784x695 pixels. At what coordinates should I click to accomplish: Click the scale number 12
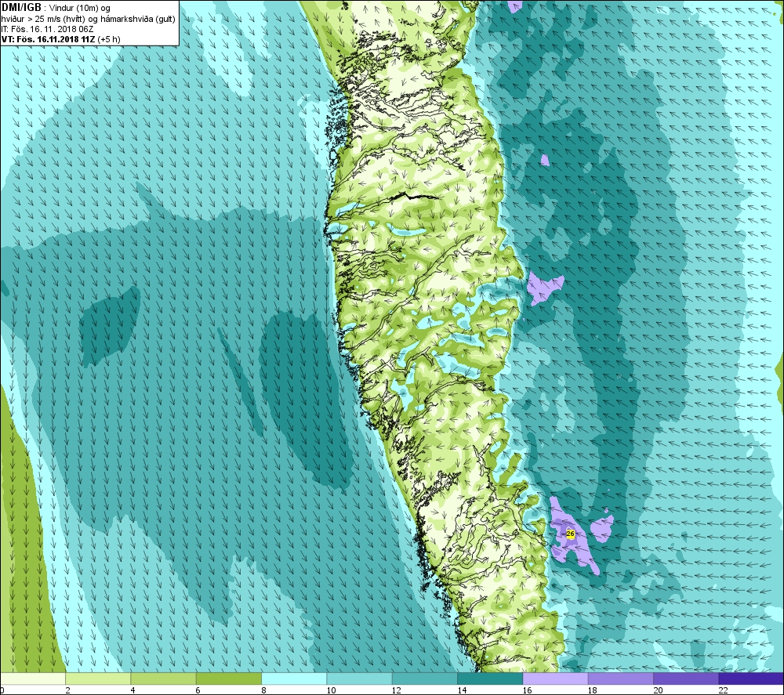pyautogui.click(x=397, y=690)
